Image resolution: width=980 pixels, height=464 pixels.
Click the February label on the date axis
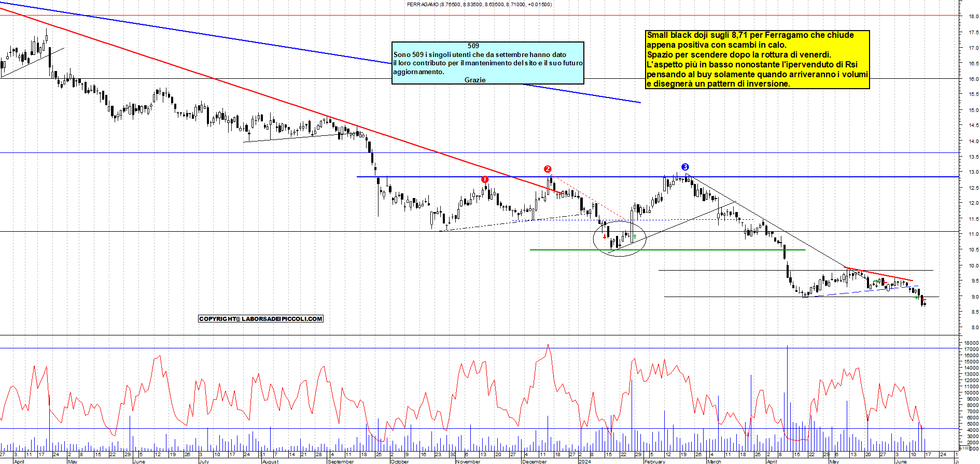(654, 461)
